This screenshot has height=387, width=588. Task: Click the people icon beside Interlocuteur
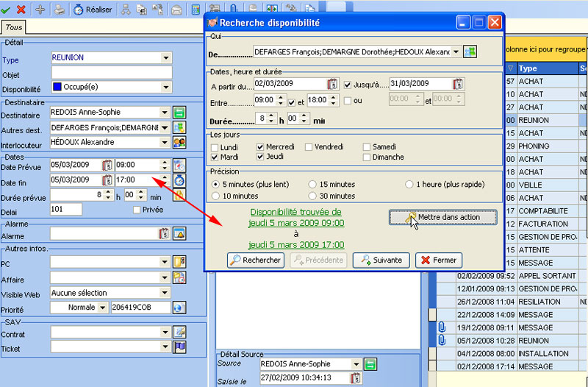179,142
